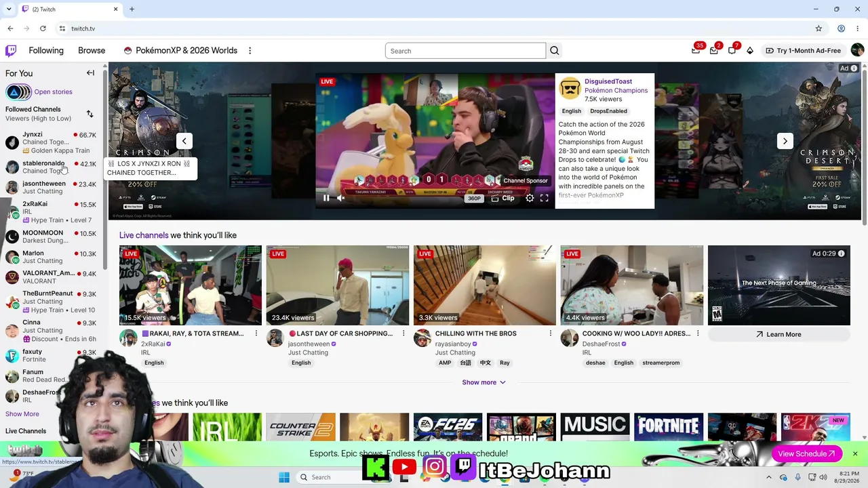Expand followed channels with Show More
The image size is (868, 488).
pos(22,414)
